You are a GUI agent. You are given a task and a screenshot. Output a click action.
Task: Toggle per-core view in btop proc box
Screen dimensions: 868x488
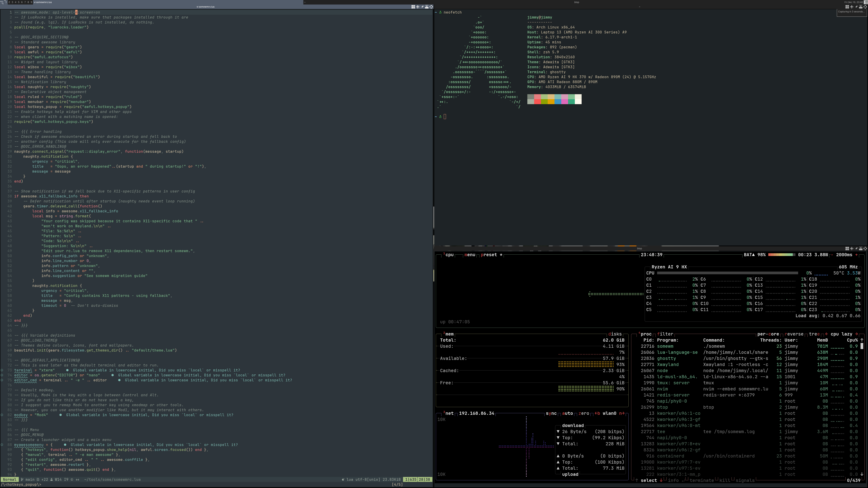tap(768, 334)
